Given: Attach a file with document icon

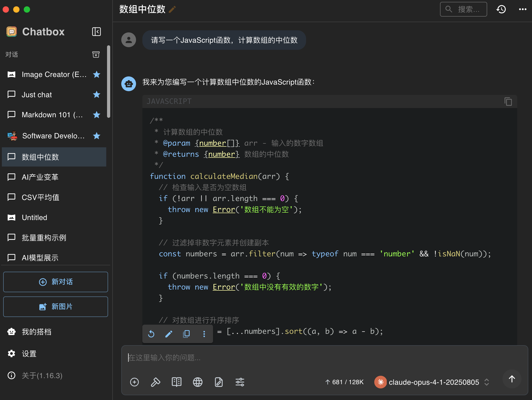Looking at the screenshot, I should coord(219,382).
